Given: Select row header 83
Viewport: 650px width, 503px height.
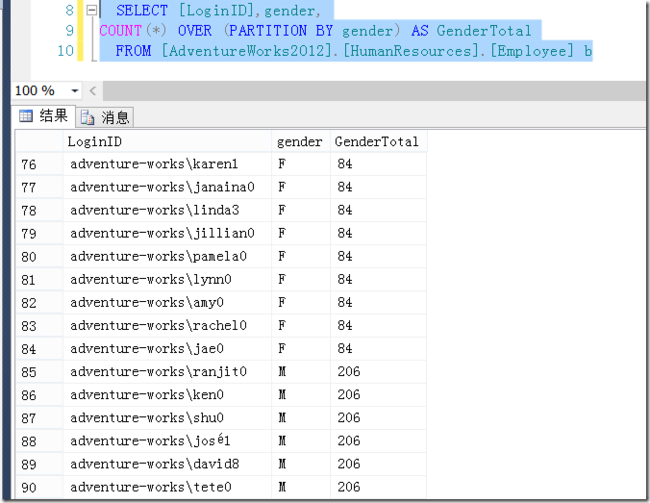Looking at the screenshot, I should [x=39, y=326].
